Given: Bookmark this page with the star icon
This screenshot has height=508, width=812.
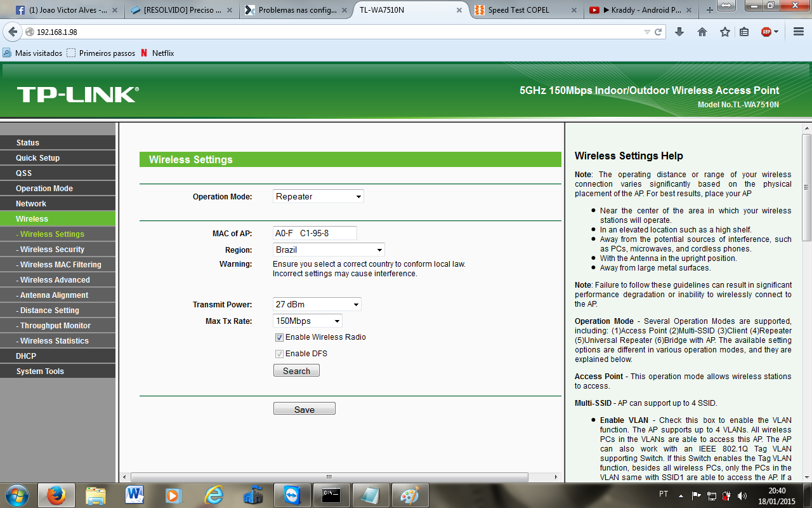Looking at the screenshot, I should click(725, 32).
